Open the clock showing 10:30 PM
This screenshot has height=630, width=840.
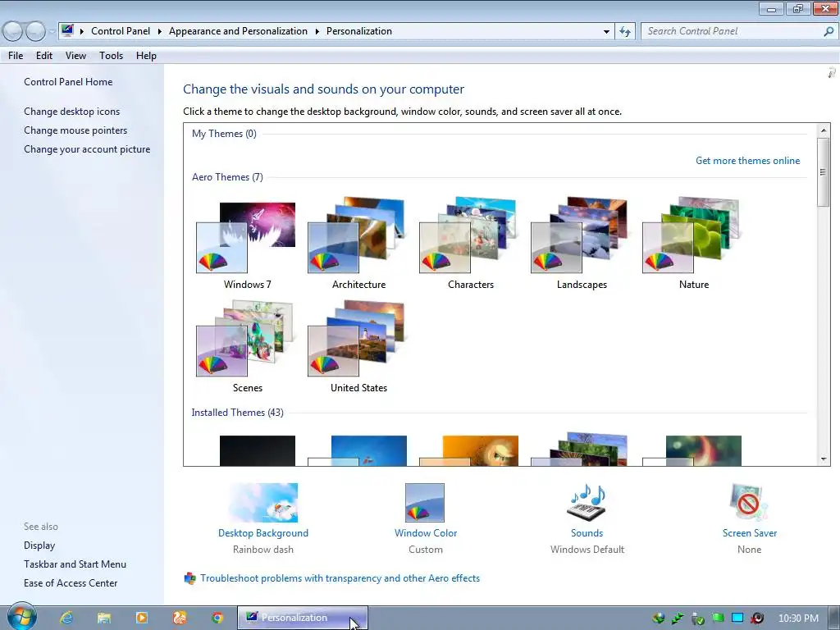click(798, 619)
